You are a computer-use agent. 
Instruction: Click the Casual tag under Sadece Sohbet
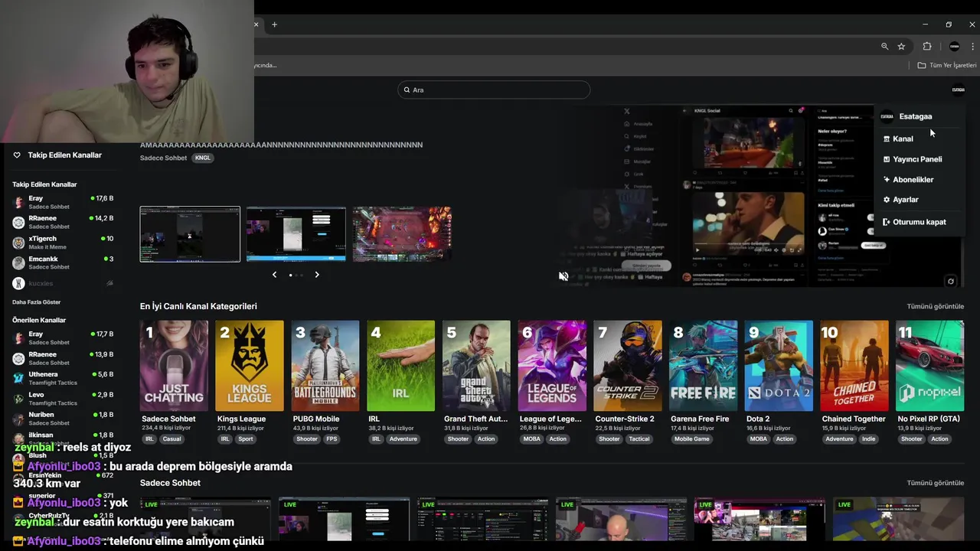[171, 439]
